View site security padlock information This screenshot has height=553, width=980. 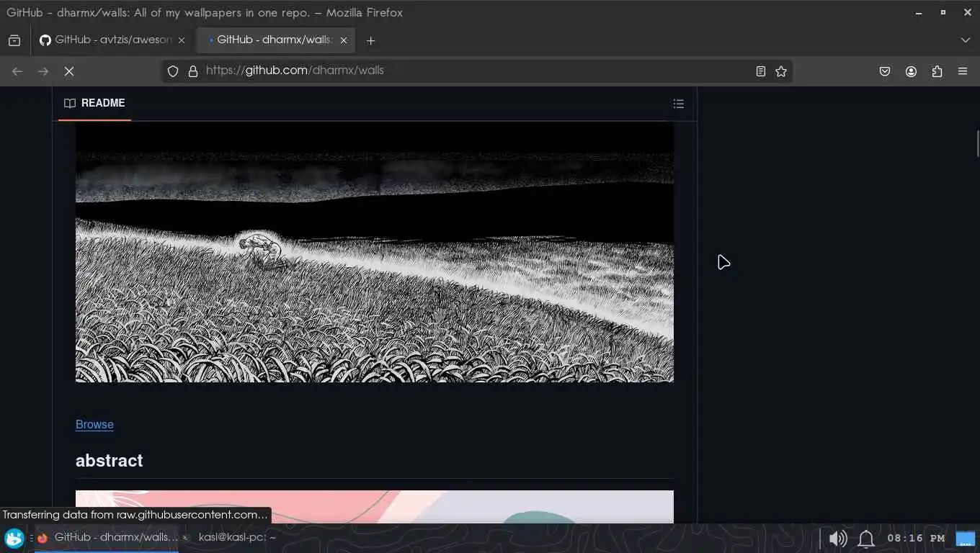(192, 71)
